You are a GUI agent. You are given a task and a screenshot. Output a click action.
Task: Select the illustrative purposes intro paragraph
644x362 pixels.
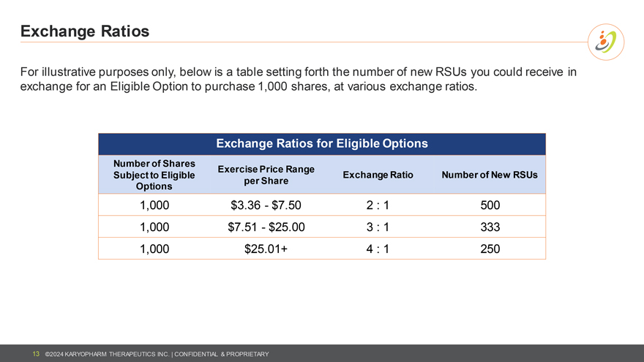click(299, 79)
